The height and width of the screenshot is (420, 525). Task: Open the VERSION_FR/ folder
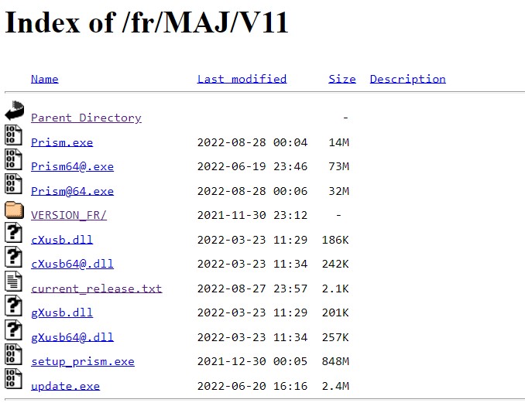tap(68, 216)
